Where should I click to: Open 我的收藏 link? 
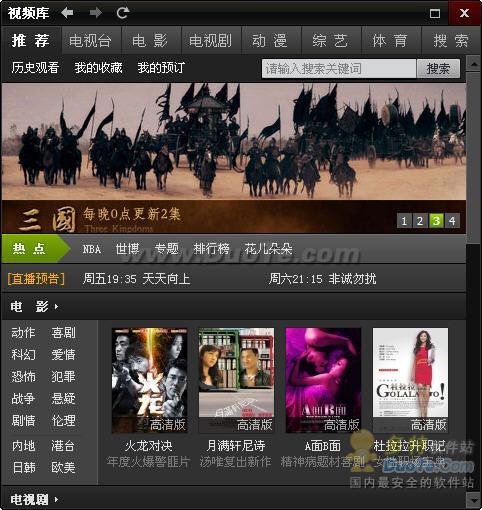click(98, 68)
